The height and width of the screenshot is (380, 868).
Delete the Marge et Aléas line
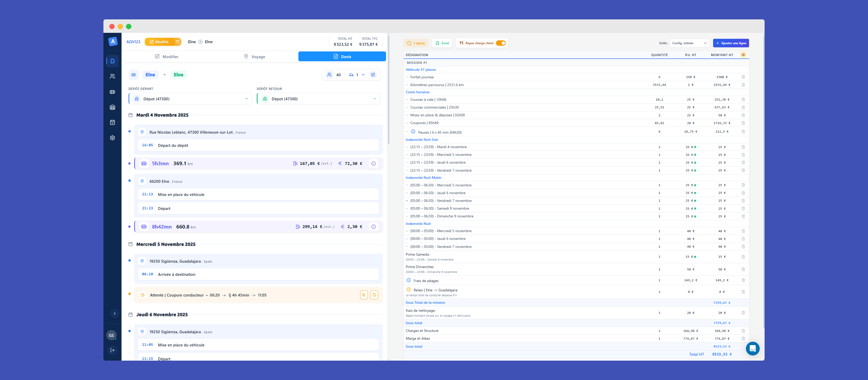click(x=743, y=339)
